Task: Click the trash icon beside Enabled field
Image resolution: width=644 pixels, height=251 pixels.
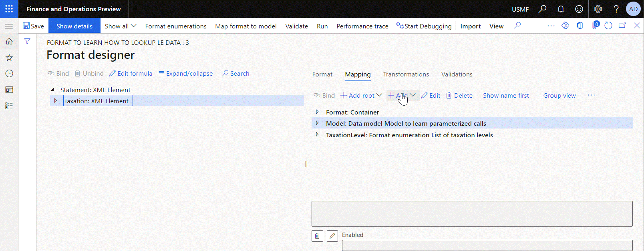Action: (317, 236)
